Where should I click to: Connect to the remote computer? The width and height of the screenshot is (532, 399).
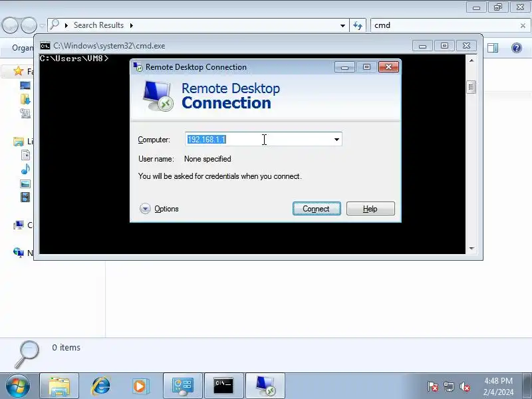317,209
